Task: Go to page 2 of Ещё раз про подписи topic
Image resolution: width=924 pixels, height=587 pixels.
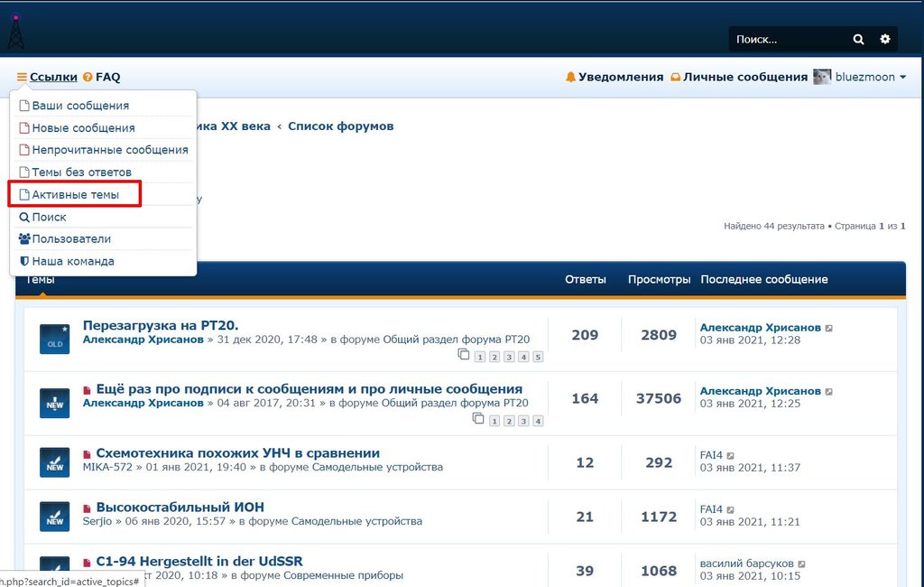Action: coord(509,421)
